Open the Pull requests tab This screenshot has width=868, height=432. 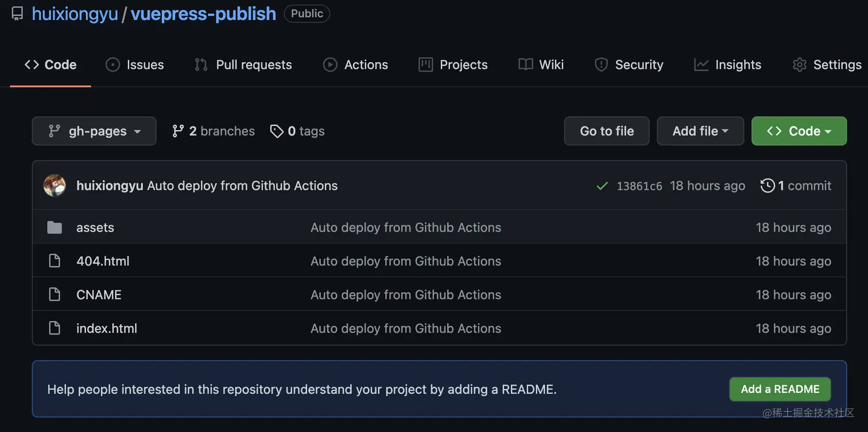pyautogui.click(x=243, y=65)
